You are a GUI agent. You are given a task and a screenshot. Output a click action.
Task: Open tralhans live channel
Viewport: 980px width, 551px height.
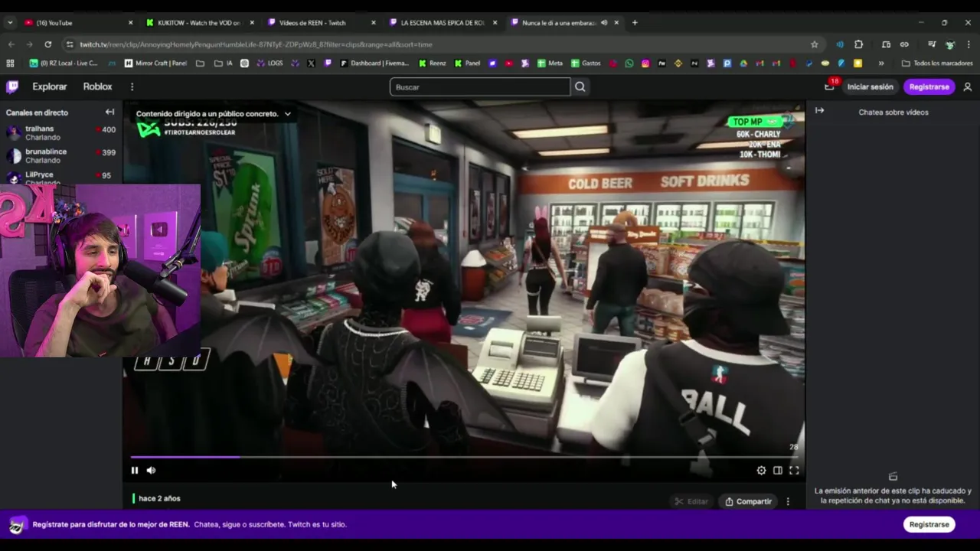click(x=61, y=133)
